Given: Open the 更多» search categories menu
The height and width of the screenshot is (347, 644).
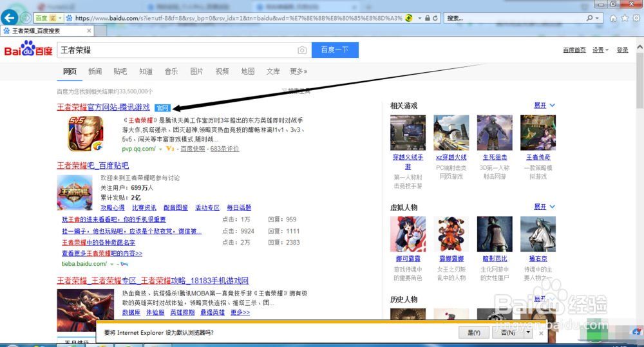Looking at the screenshot, I should pos(299,71).
